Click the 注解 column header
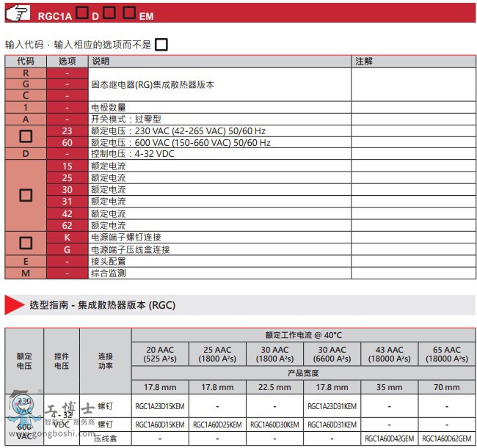 364,62
